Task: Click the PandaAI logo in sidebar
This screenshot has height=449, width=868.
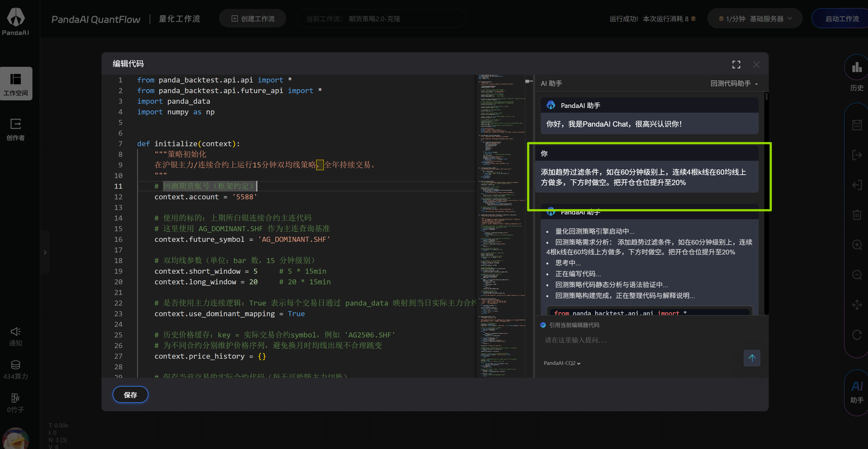Action: pos(15,21)
